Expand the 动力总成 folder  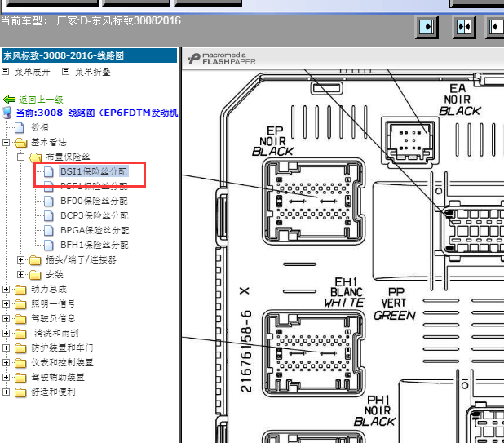point(6,289)
